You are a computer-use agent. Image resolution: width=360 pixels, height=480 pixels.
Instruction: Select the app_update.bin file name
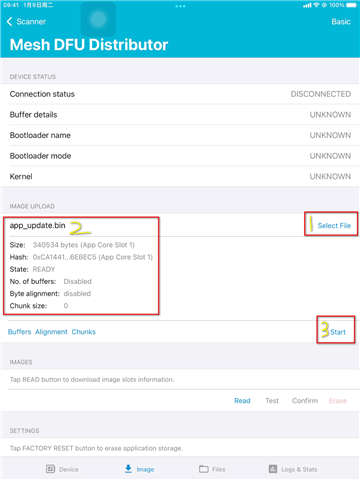pos(37,226)
